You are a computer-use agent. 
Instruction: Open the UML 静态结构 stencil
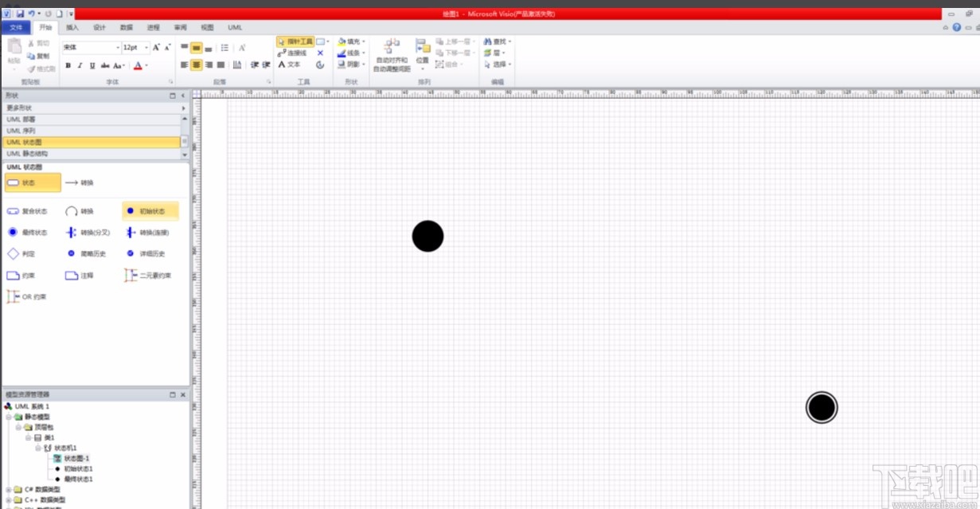click(29, 153)
